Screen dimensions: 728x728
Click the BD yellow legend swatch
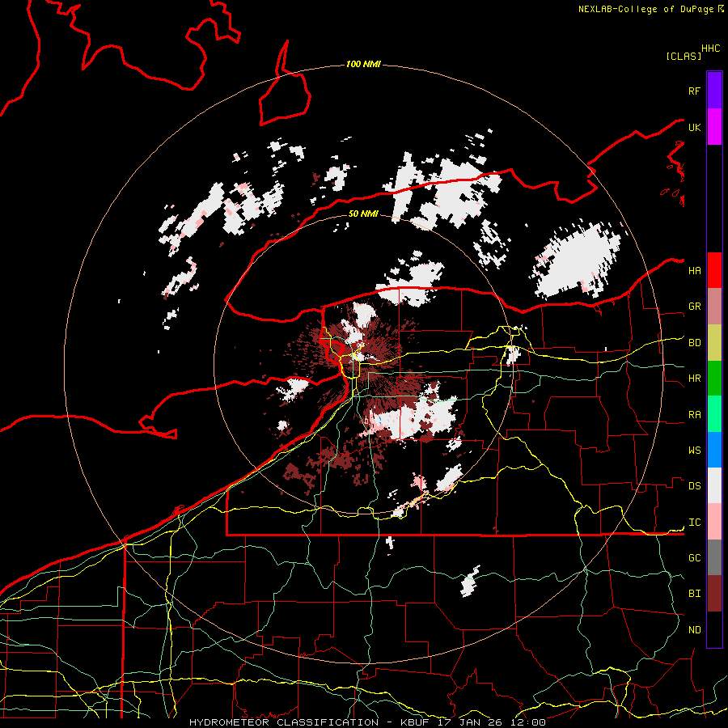(x=714, y=343)
